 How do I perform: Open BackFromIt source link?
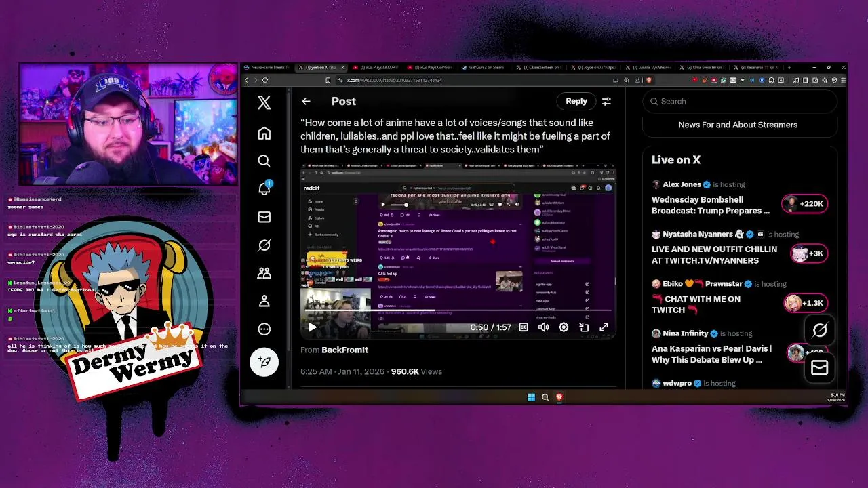point(344,350)
